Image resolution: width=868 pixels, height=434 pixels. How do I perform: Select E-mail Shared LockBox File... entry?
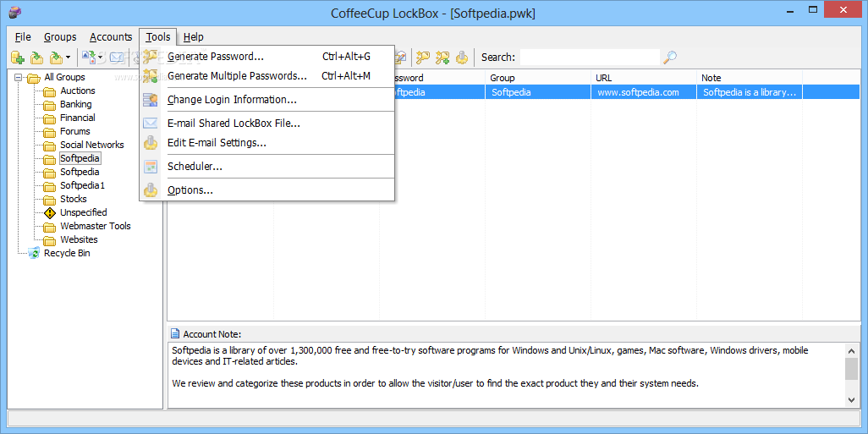pos(266,124)
